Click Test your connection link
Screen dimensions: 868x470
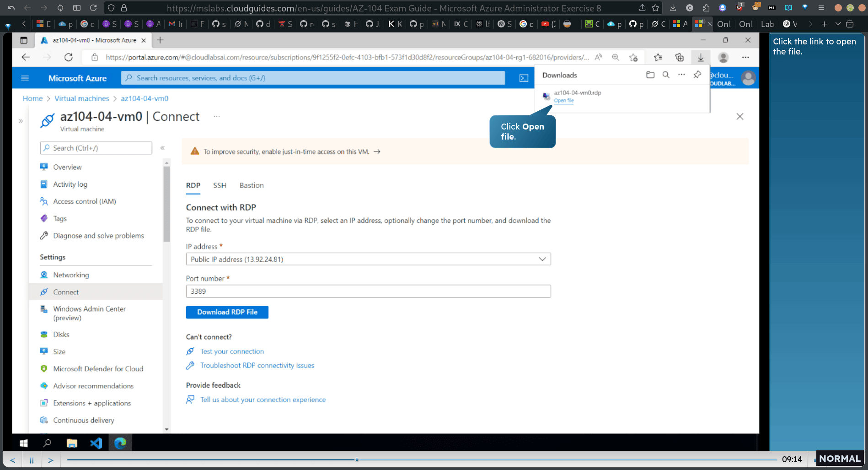coord(232,351)
